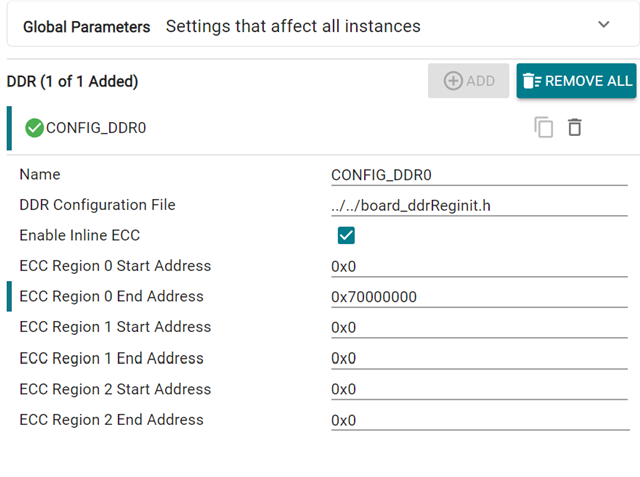The width and height of the screenshot is (640, 477).
Task: Click the Global Parameters section title
Action: coord(86,26)
